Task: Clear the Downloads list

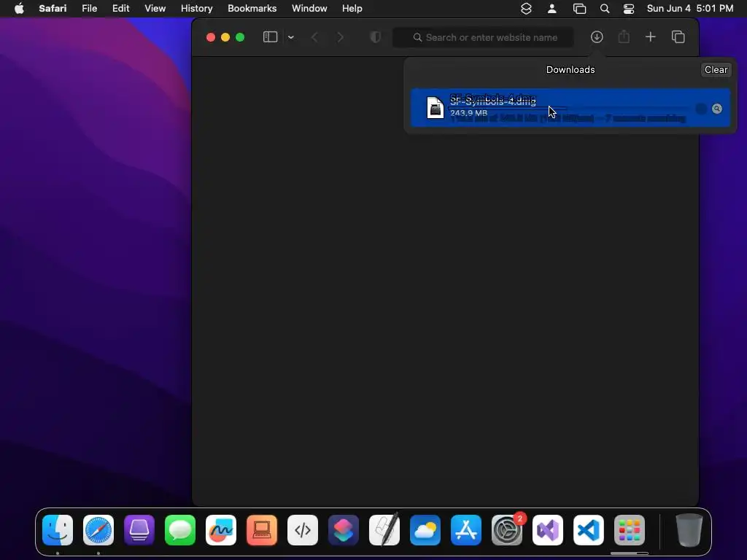Action: [x=716, y=69]
